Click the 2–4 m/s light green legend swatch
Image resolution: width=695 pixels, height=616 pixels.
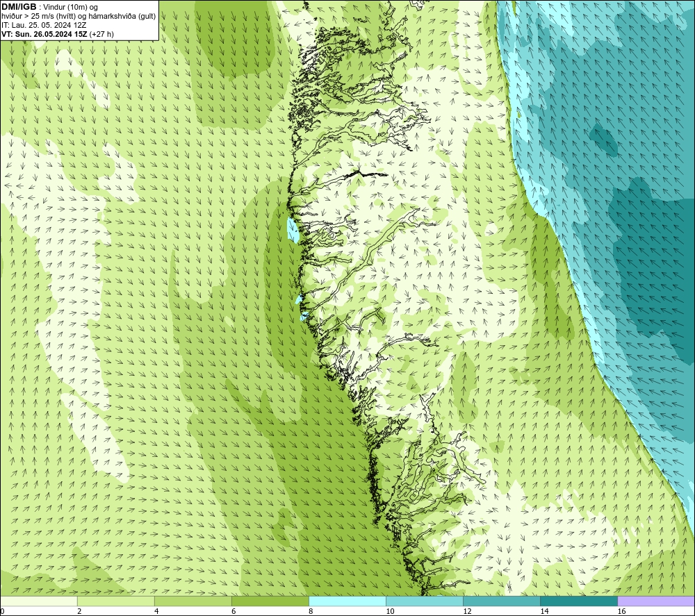tap(116, 601)
